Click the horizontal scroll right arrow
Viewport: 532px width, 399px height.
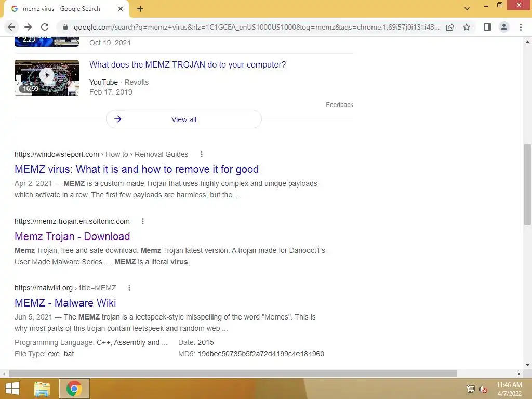click(x=519, y=374)
